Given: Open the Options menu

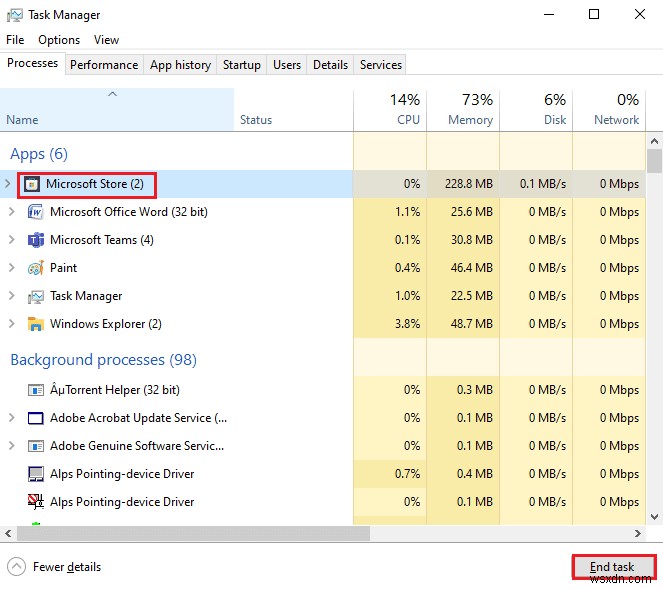Looking at the screenshot, I should tap(59, 40).
